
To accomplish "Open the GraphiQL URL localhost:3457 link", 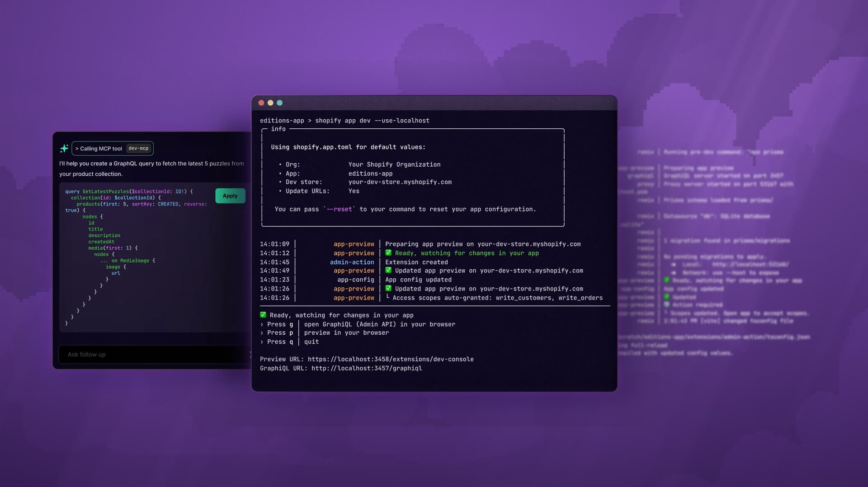I will [x=367, y=368].
